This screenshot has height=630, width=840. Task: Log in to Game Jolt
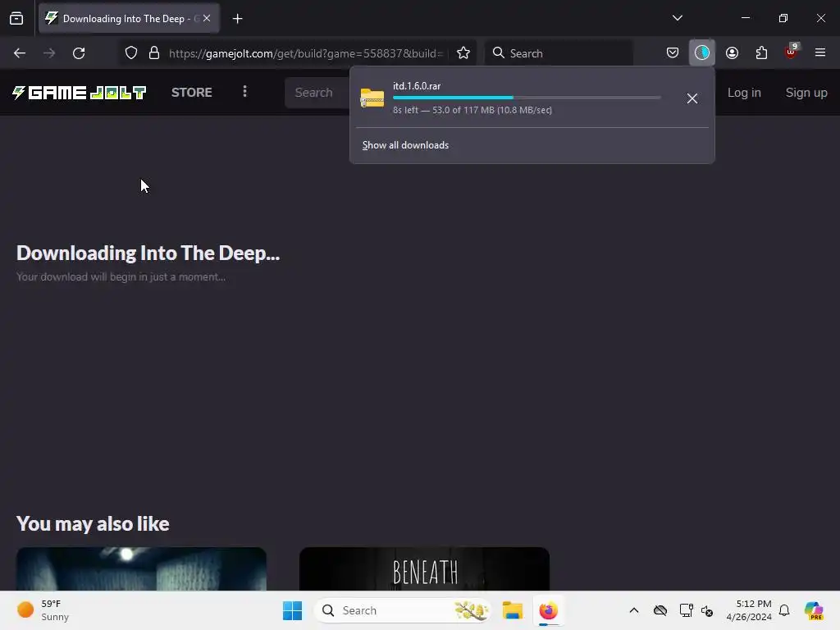[744, 93]
